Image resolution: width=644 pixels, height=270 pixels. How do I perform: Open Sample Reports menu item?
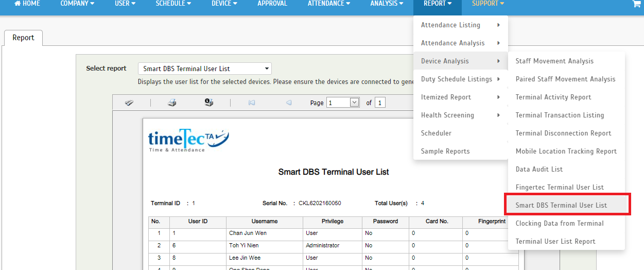[461, 151]
